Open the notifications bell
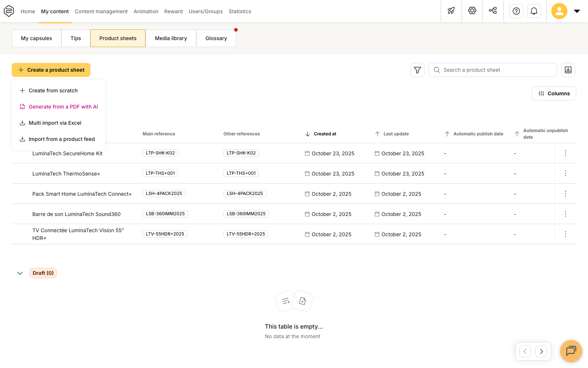 534,11
